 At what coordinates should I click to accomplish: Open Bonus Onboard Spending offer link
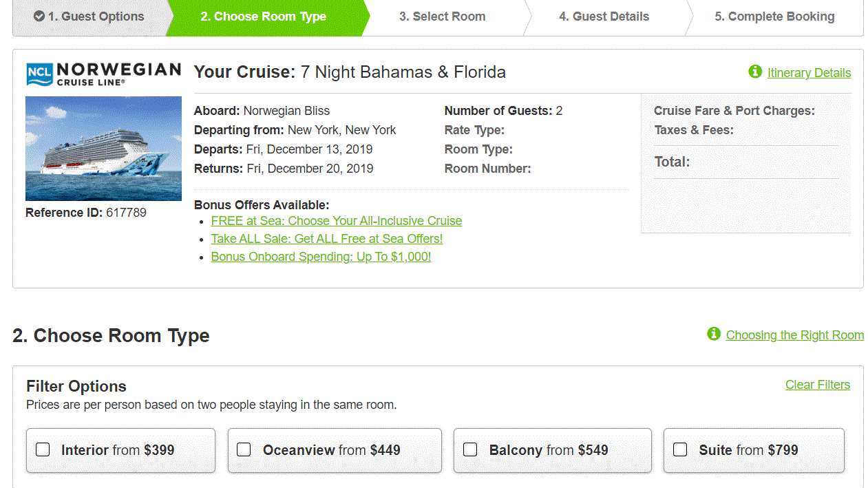click(x=321, y=257)
